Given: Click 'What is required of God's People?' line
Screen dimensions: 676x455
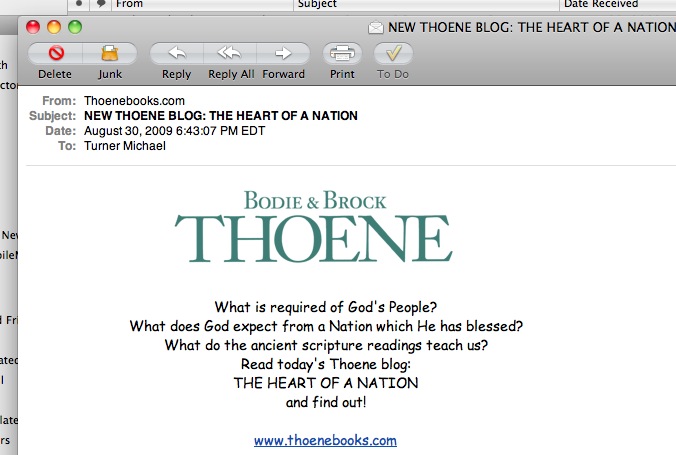Looking at the screenshot, I should tap(325, 307).
